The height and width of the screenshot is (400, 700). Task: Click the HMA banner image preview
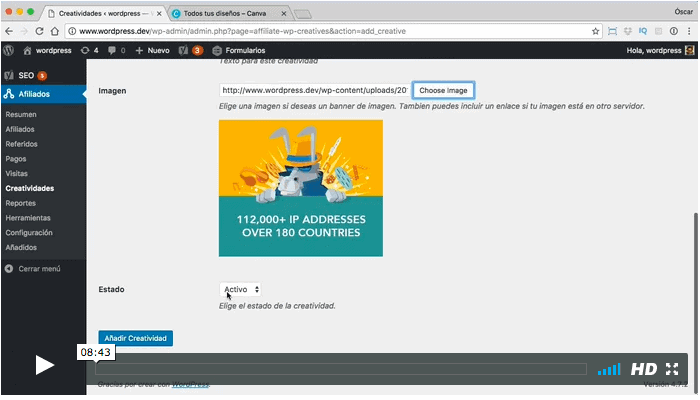[300, 188]
